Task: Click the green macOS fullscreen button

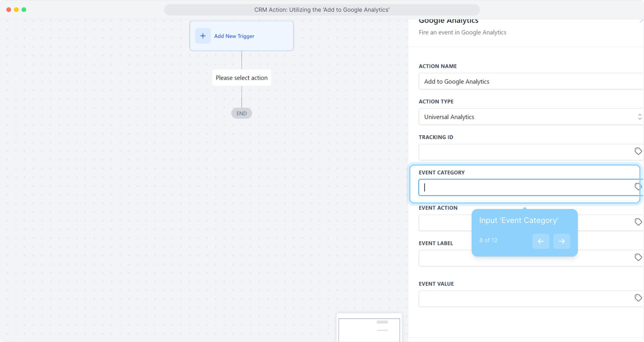Action: [24, 9]
